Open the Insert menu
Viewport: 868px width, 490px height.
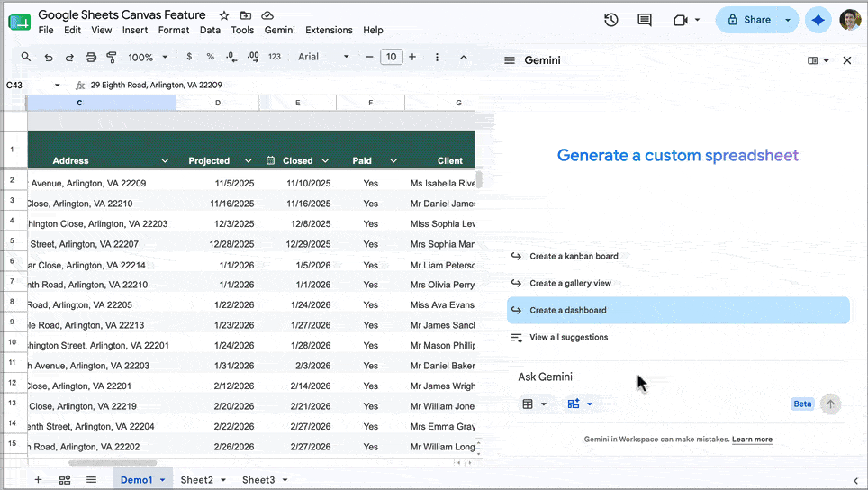coord(135,30)
